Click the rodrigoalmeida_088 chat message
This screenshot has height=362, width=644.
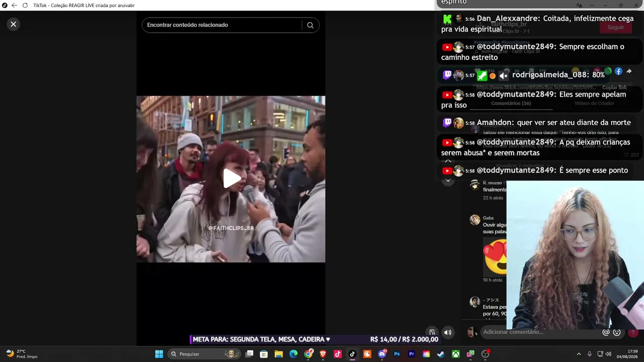click(x=523, y=75)
